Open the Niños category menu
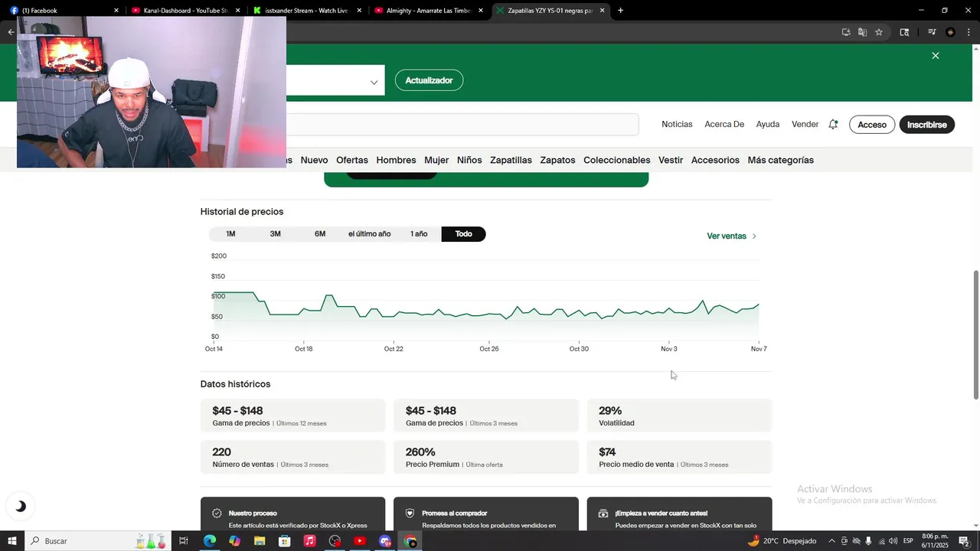The image size is (980, 551). point(469,160)
